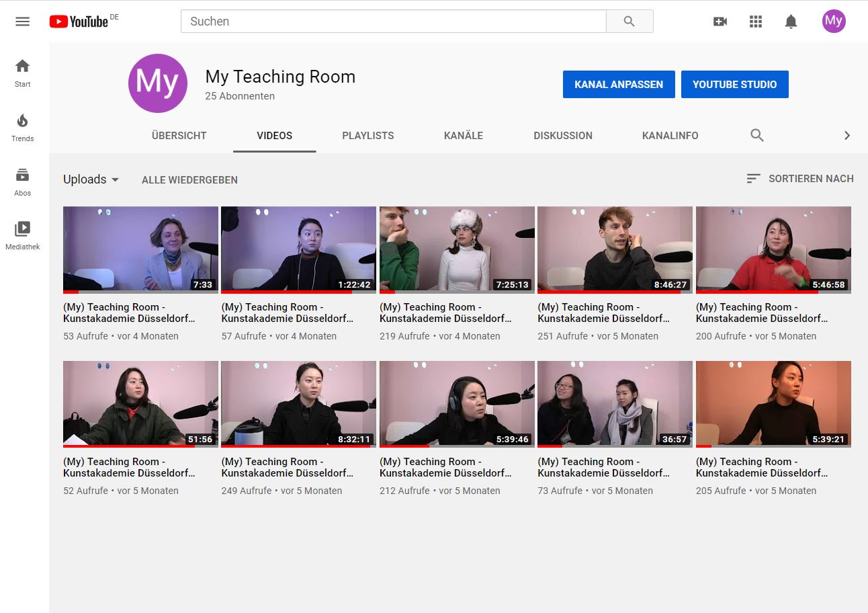The width and height of the screenshot is (868, 613).
Task: Open the create video camera icon
Action: pos(720,22)
